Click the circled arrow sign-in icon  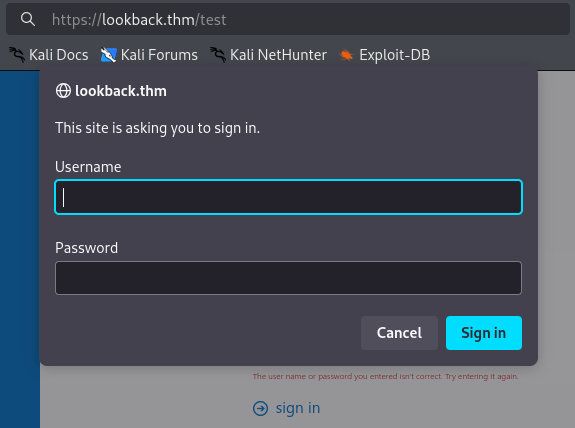260,408
